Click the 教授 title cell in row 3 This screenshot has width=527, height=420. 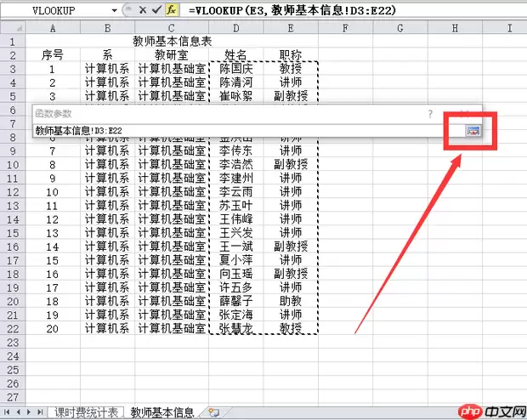click(x=291, y=69)
